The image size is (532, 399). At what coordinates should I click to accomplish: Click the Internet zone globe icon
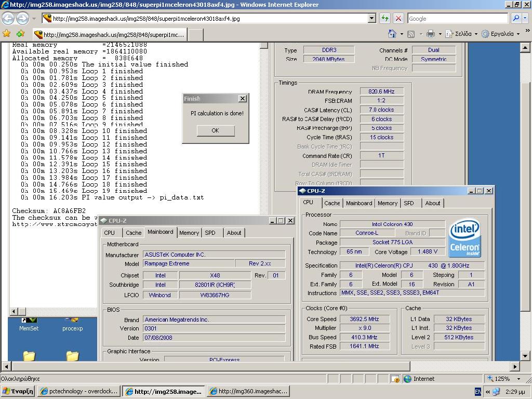(407, 379)
